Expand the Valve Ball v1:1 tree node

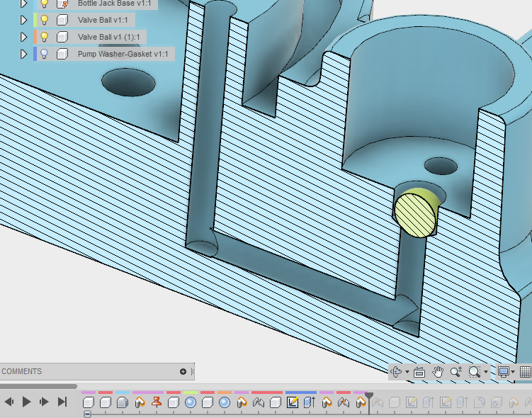click(x=23, y=20)
